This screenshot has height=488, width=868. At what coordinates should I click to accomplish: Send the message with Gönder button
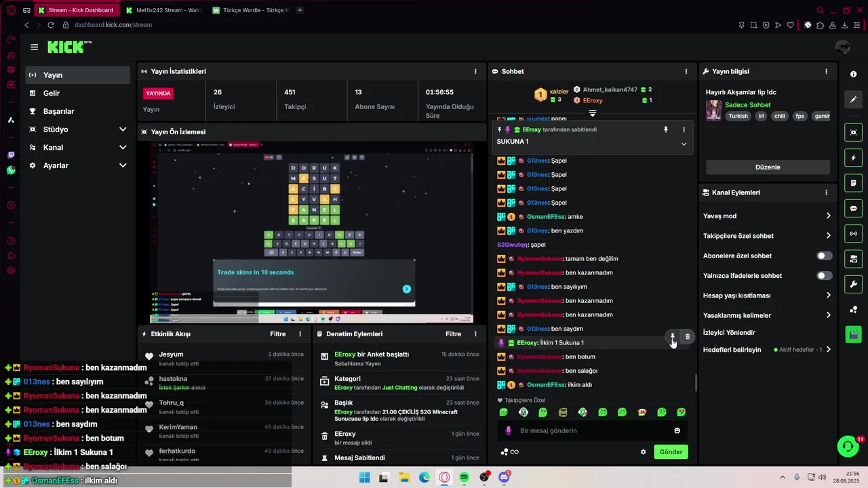coord(671,452)
